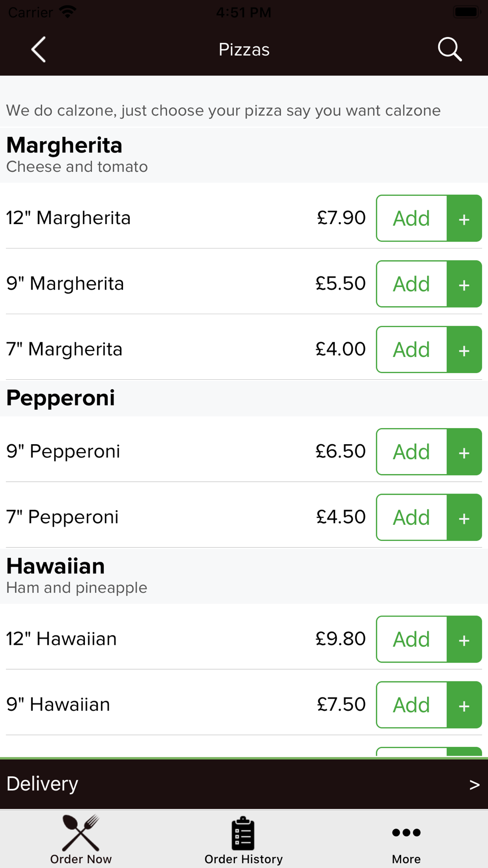Screen dimensions: 488x868
Task: Tap plus icon for 7" Pepperoni
Action: [x=465, y=517]
